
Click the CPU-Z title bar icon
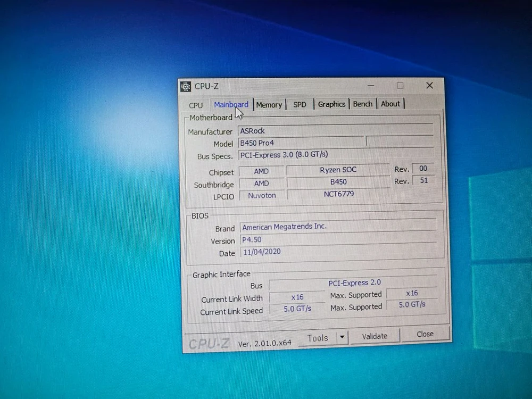[x=186, y=87]
